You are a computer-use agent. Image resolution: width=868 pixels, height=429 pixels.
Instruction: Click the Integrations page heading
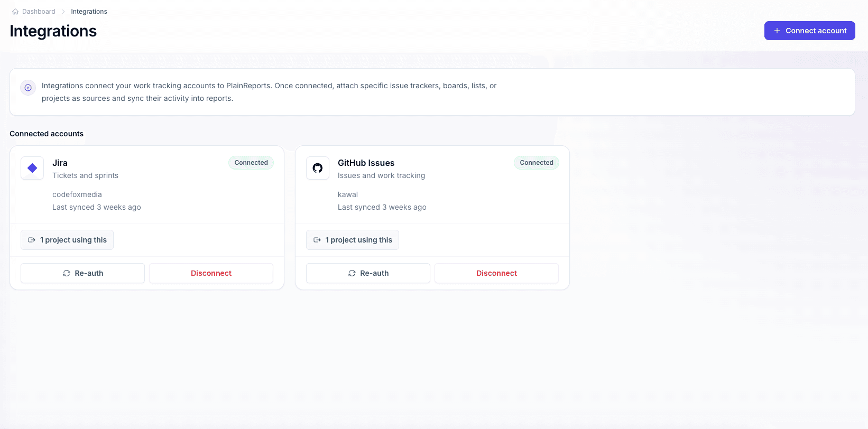[53, 31]
